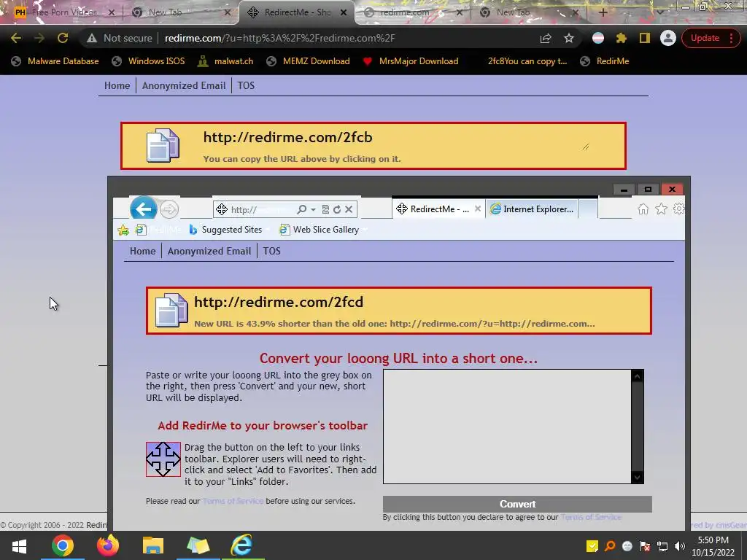Click IE add to favorites bar icon
747x560 pixels.
[123, 230]
